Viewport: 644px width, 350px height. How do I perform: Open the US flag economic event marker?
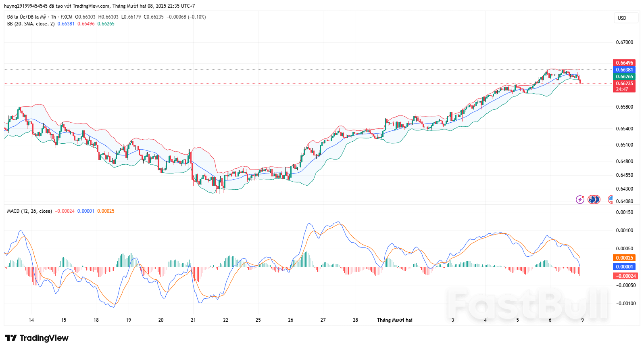pos(611,199)
